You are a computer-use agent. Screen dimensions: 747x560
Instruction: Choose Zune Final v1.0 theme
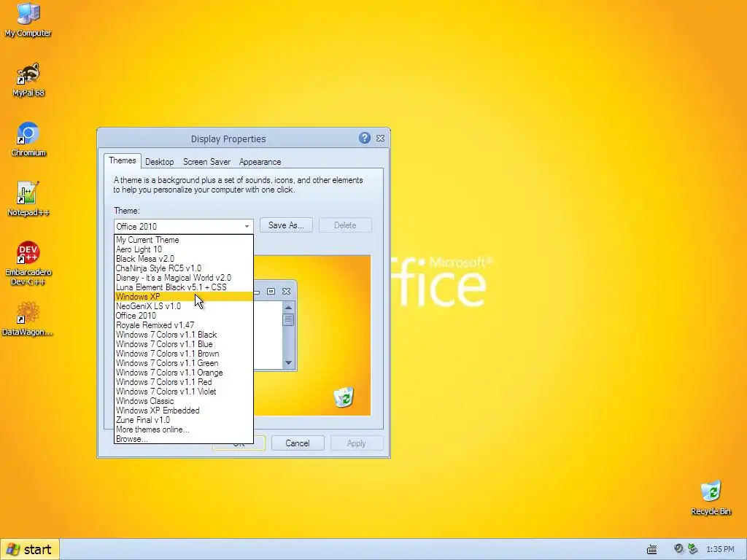[183, 420]
